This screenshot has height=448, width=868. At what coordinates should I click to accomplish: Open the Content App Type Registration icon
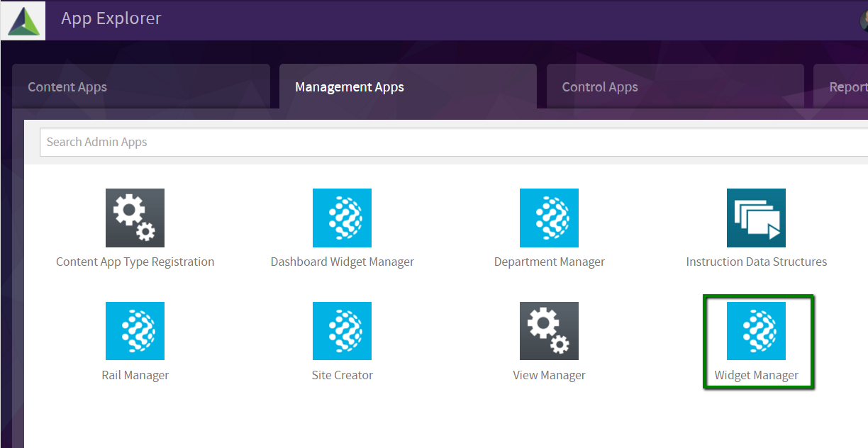click(x=135, y=218)
